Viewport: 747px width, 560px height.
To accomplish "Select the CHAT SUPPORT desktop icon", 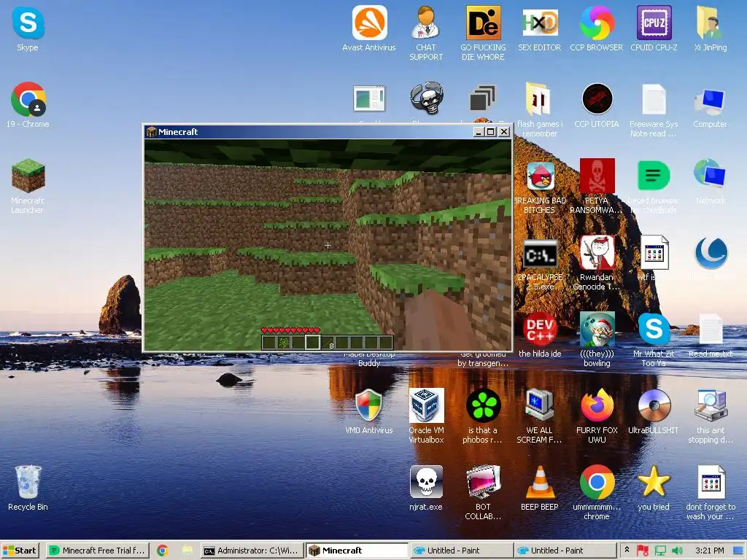I will coord(426,23).
